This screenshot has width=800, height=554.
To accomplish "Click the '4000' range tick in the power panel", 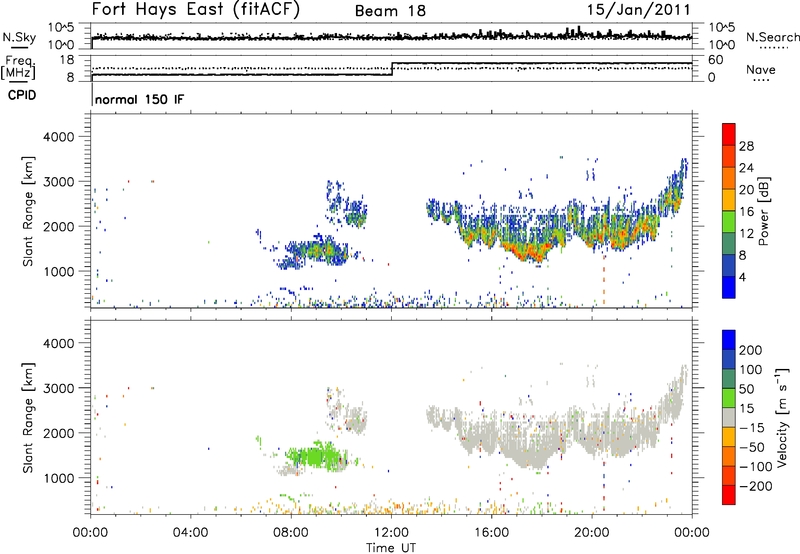I will (x=59, y=137).
